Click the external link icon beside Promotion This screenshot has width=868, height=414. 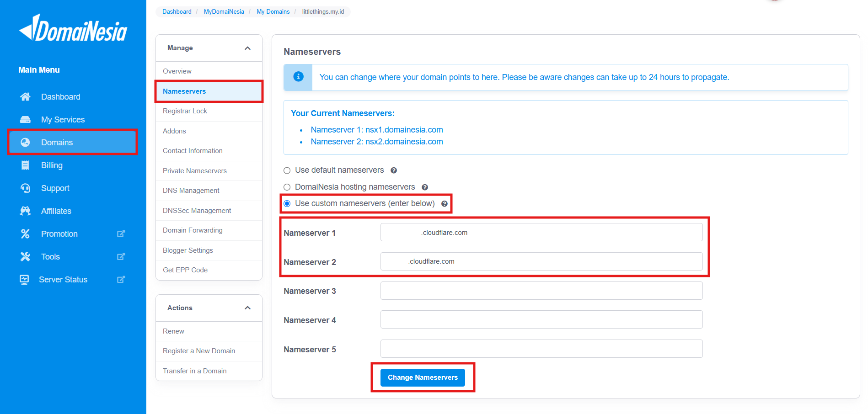[x=121, y=234]
